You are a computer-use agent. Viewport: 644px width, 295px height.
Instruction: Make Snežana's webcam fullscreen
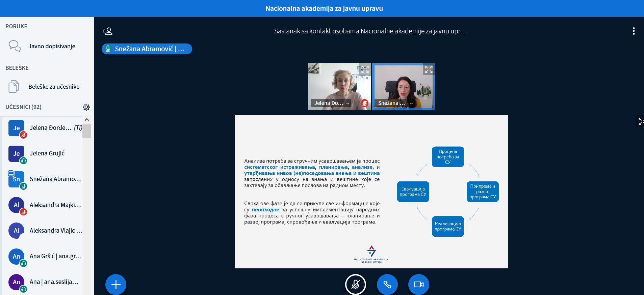point(429,70)
